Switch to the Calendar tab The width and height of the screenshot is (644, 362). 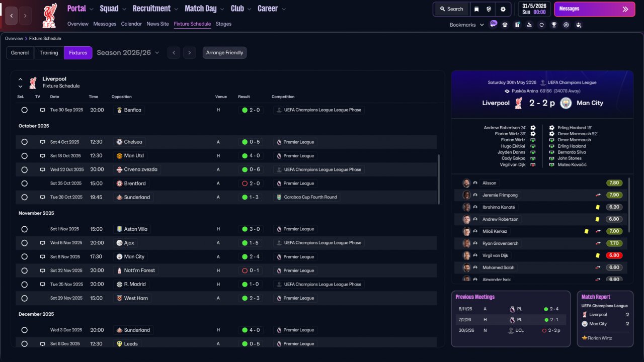(x=131, y=24)
